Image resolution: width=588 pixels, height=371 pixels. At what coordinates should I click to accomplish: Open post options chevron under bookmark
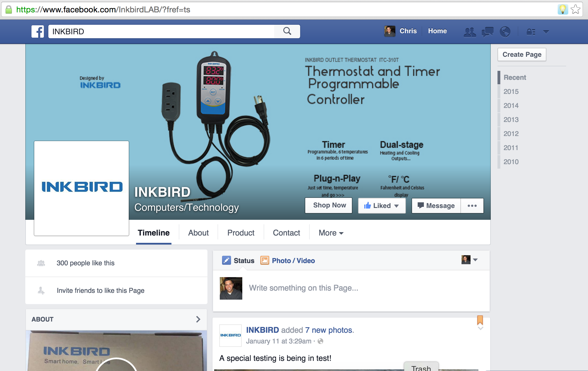480,328
